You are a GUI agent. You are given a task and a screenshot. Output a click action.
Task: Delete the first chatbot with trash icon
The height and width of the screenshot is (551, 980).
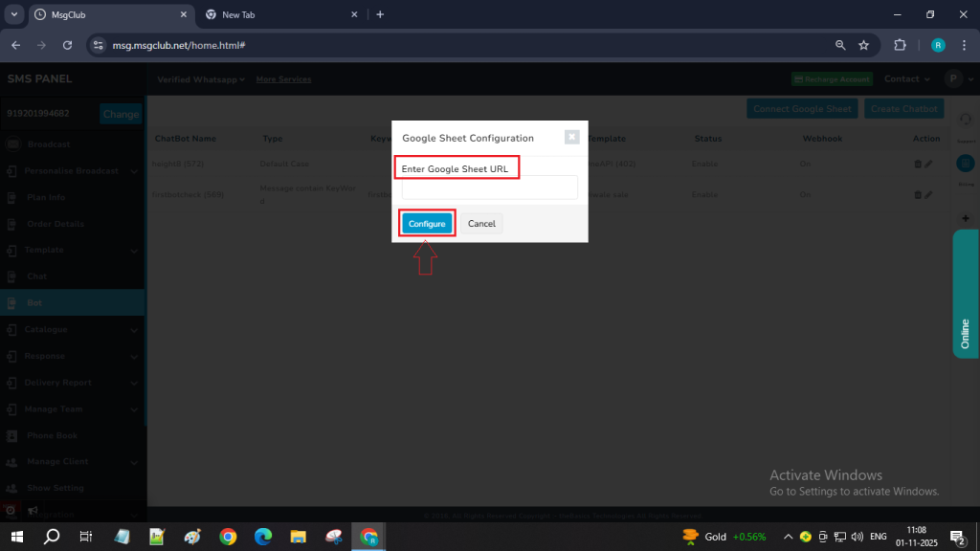click(x=918, y=165)
